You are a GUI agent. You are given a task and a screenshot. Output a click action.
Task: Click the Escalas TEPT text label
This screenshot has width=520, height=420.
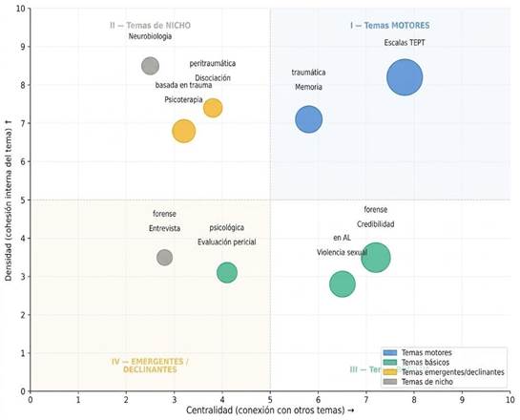point(405,42)
